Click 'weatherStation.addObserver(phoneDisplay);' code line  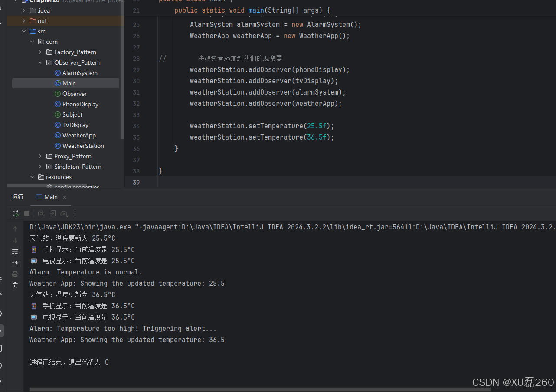coord(270,70)
